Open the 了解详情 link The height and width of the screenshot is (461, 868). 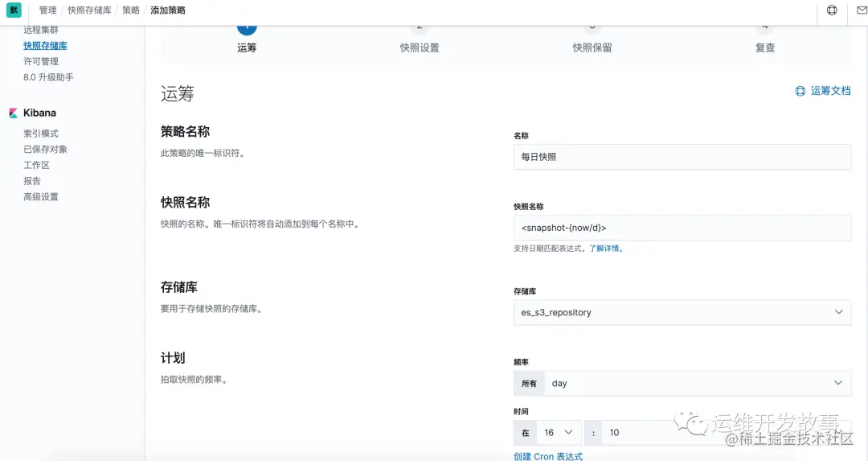click(606, 249)
